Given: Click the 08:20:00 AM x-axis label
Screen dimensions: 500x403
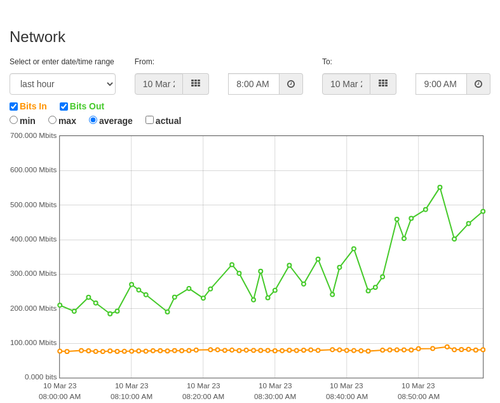Looking at the screenshot, I should tap(203, 397).
